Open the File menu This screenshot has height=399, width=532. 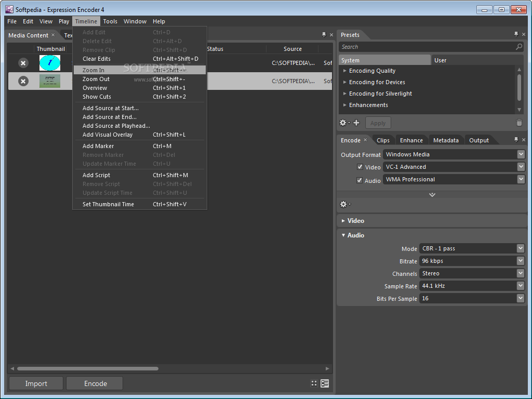click(12, 21)
